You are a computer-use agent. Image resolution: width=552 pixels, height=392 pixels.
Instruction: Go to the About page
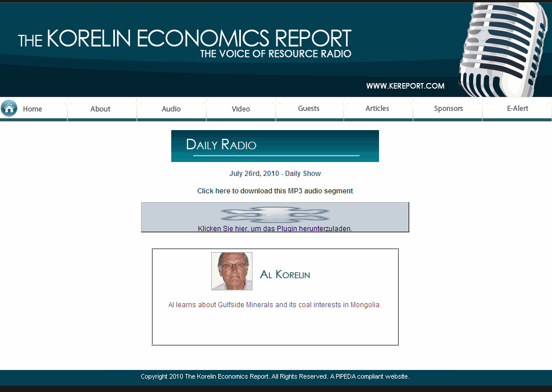pyautogui.click(x=100, y=109)
